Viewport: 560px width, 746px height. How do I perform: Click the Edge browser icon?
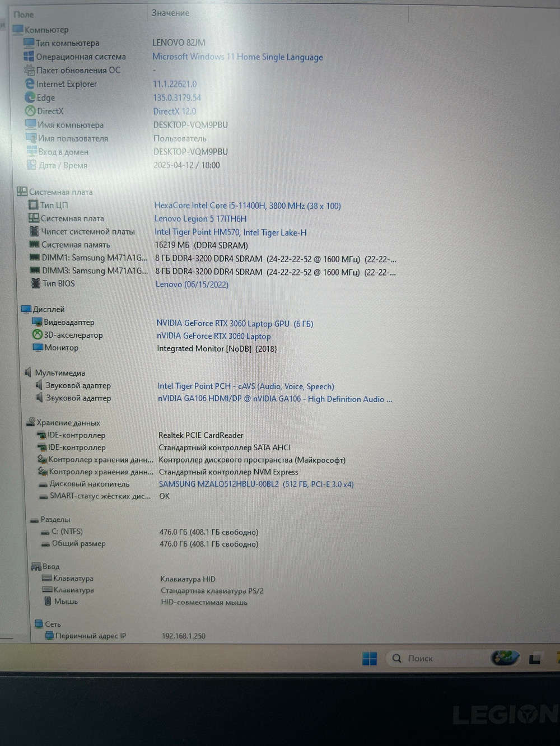point(30,97)
